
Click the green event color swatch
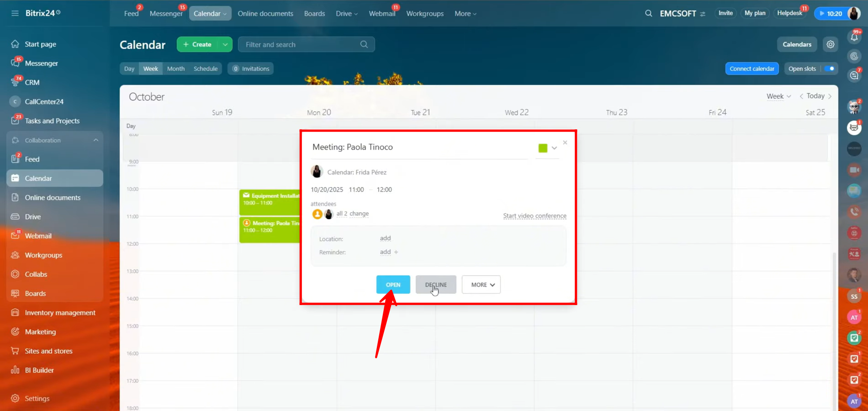click(543, 148)
